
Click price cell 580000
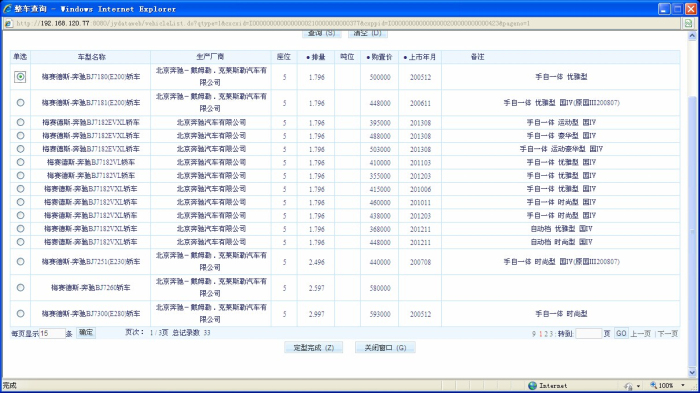pos(379,288)
